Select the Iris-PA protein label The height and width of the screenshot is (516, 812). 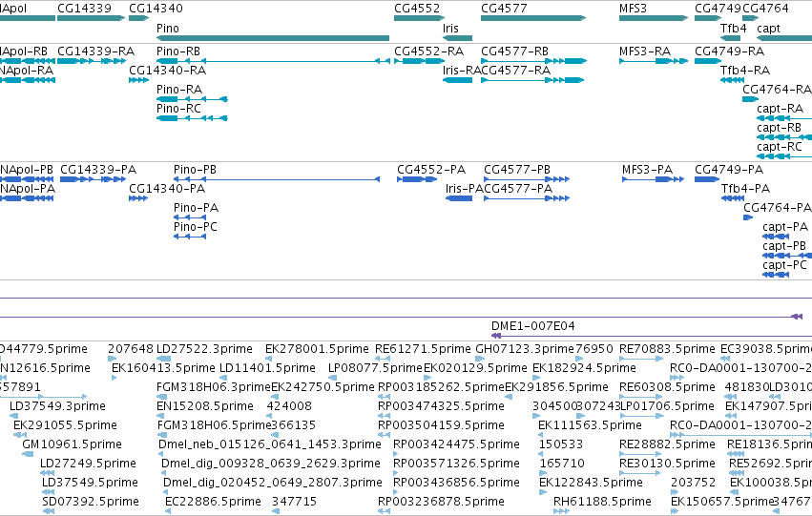[x=464, y=189]
